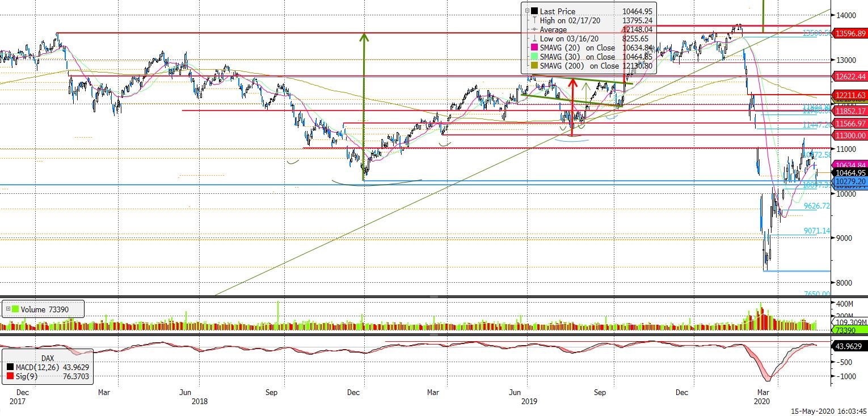Click the 9000 price axis label
The image size is (868, 416).
coord(843,238)
